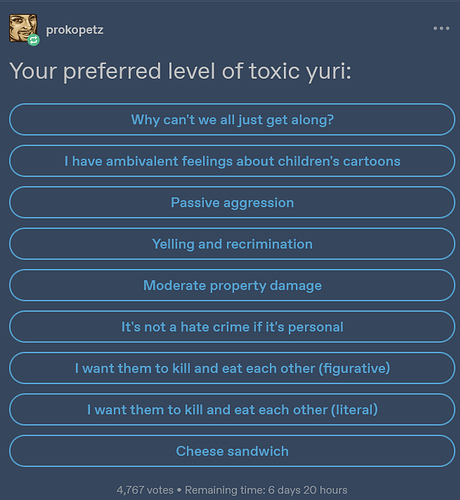Screen dimensions: 460x500
Task: Click the poll option ending with "(literal)"
Action: [232, 409]
